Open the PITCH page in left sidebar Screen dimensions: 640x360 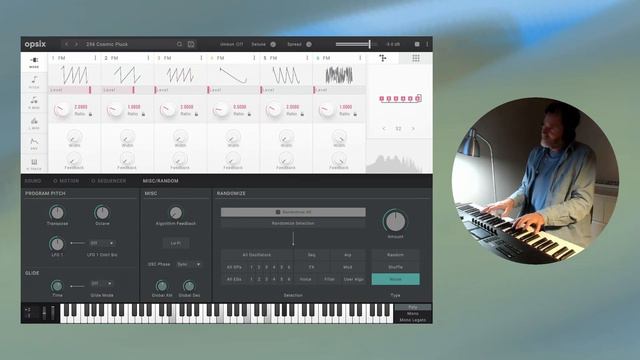[34, 82]
